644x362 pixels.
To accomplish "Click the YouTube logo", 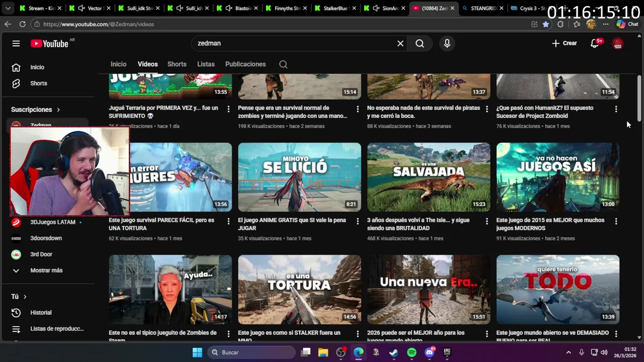I will pyautogui.click(x=49, y=44).
